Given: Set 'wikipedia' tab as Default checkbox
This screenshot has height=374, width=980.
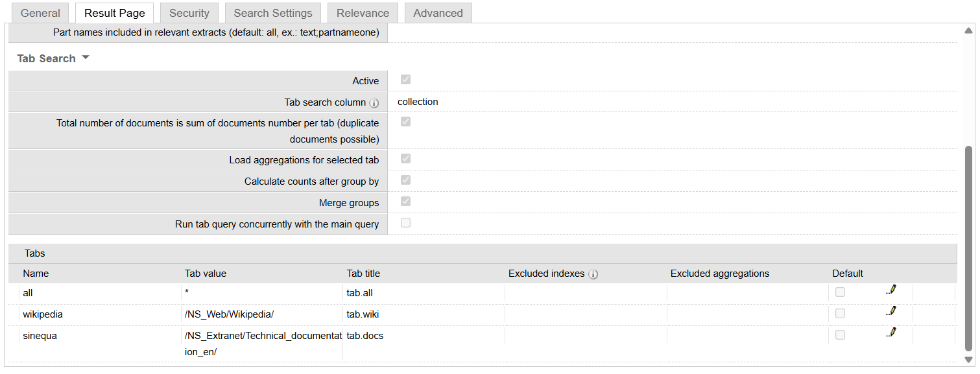Looking at the screenshot, I should pos(840,314).
